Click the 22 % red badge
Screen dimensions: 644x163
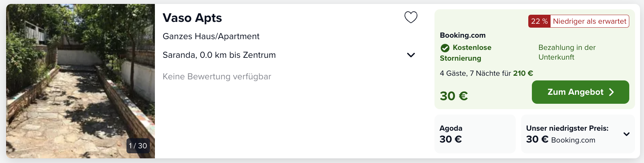point(539,21)
